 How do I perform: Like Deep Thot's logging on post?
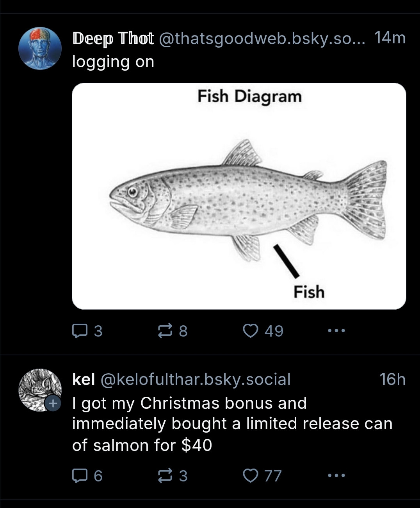pyautogui.click(x=263, y=331)
